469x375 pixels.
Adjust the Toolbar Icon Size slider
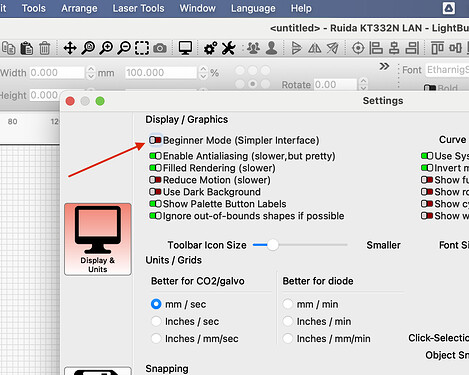coord(300,245)
